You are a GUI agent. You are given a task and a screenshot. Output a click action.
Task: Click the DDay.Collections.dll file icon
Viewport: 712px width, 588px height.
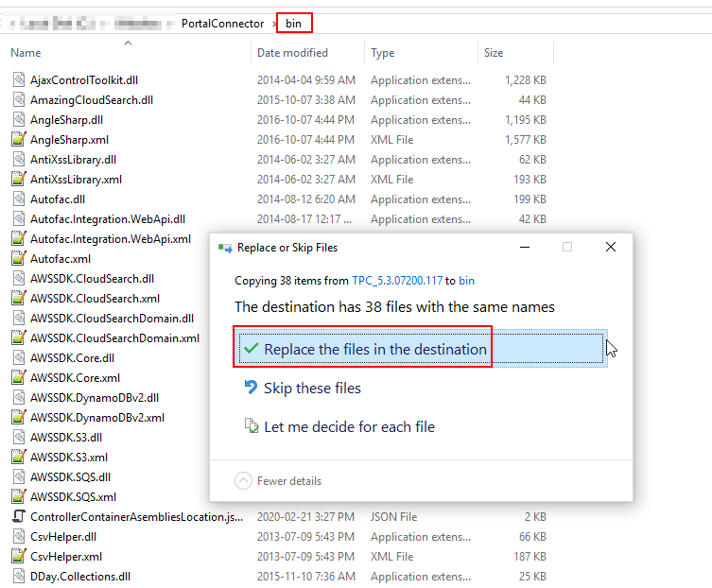19,577
